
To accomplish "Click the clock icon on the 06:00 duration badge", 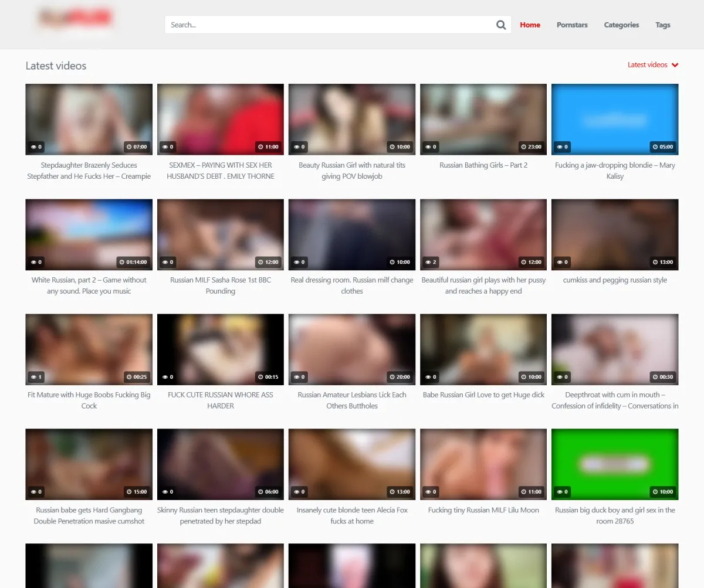I will tap(260, 492).
